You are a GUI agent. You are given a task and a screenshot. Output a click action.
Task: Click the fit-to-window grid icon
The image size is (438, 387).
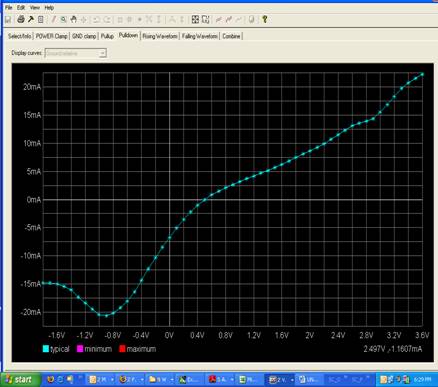(x=195, y=20)
